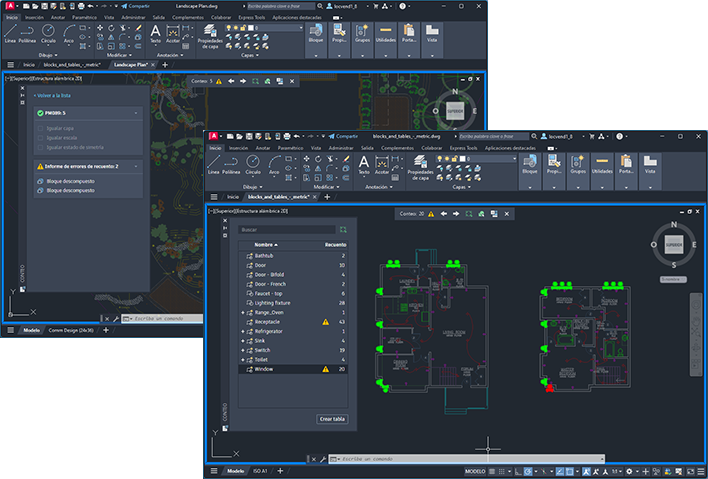Click the Autodesk App Store cart icon in front window
Screen dimensions: 708x479
(x=592, y=136)
